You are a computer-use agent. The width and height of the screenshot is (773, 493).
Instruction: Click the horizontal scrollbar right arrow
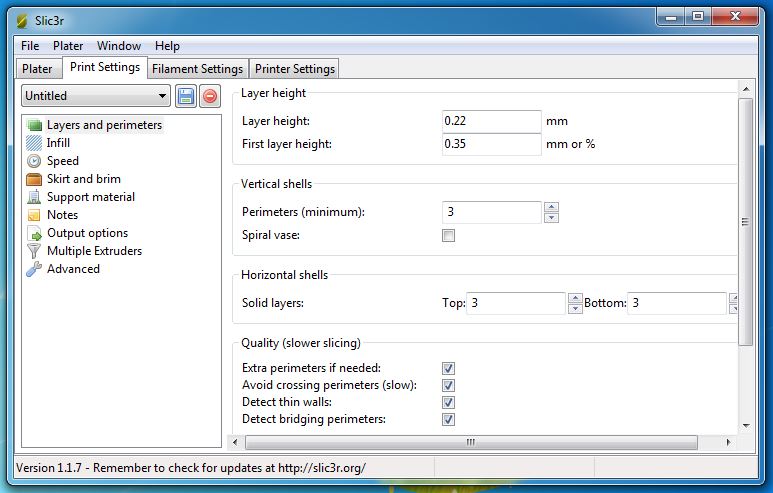pos(728,442)
